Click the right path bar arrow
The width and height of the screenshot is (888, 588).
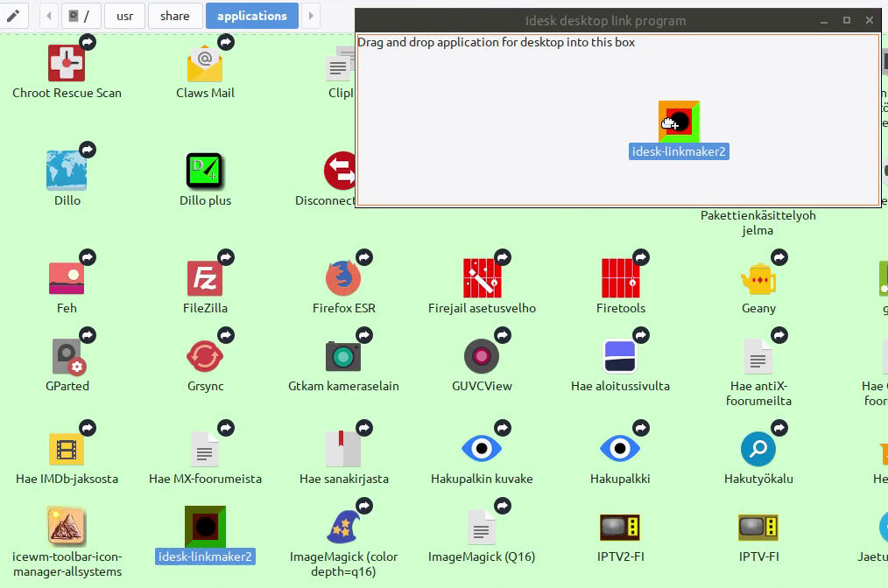[311, 16]
